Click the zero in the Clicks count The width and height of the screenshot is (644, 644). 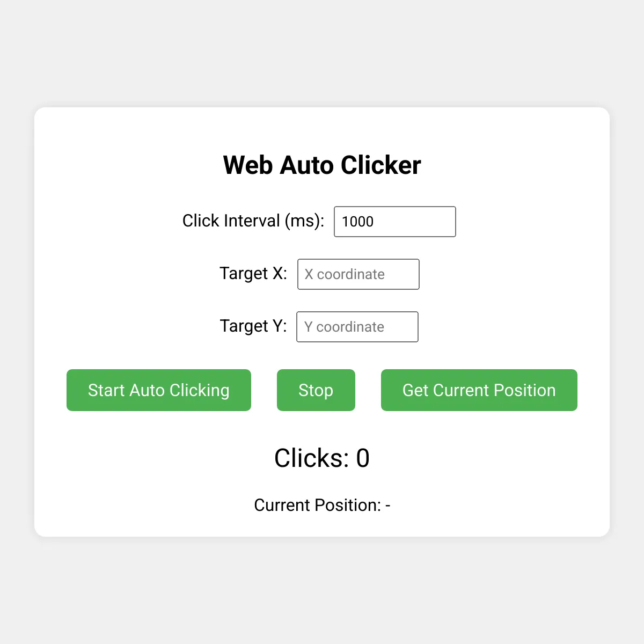click(363, 458)
